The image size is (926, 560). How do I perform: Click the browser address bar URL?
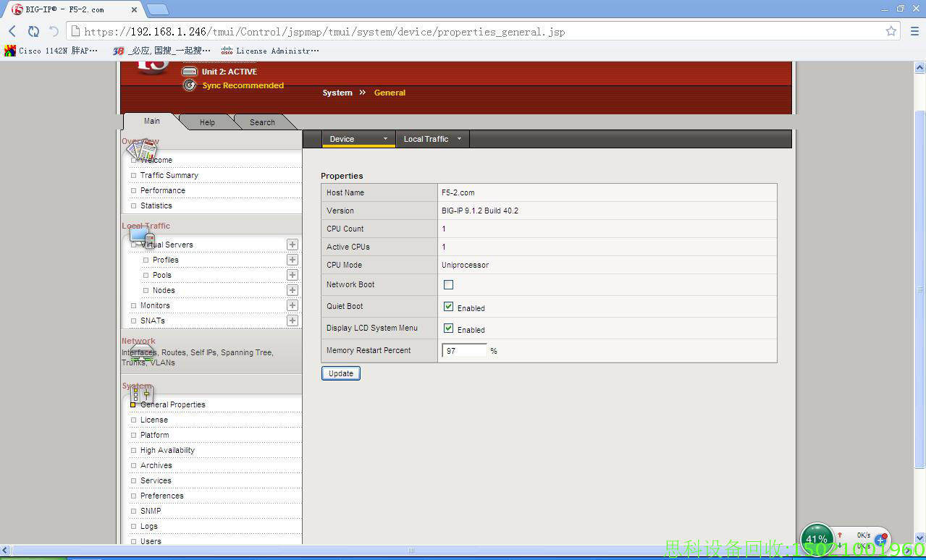pyautogui.click(x=324, y=32)
